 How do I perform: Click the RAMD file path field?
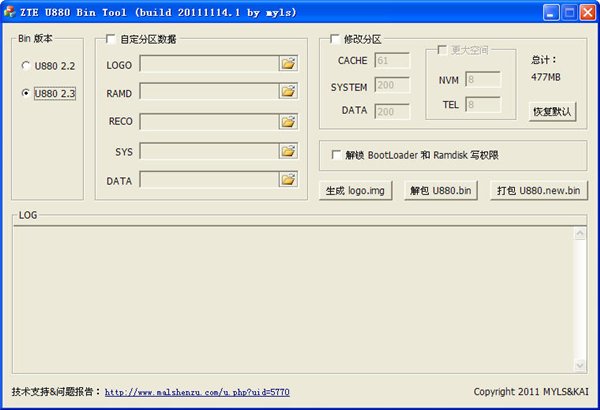[x=209, y=91]
